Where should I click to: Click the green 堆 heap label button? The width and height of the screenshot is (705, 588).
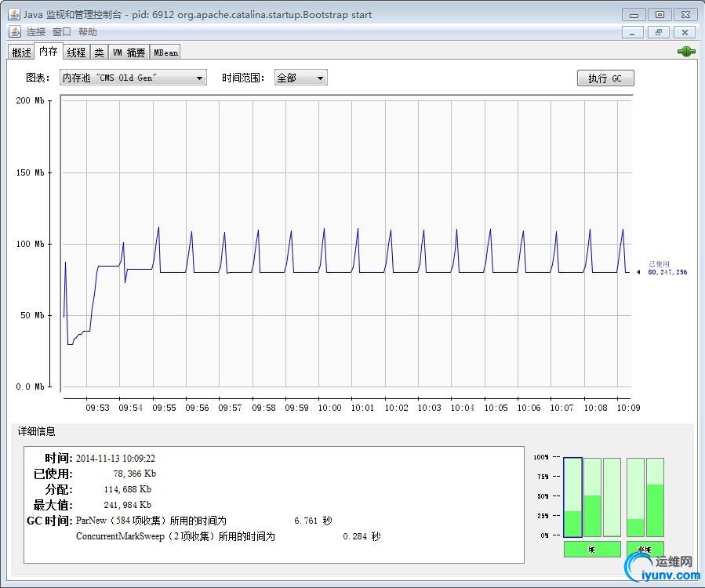[x=591, y=550]
